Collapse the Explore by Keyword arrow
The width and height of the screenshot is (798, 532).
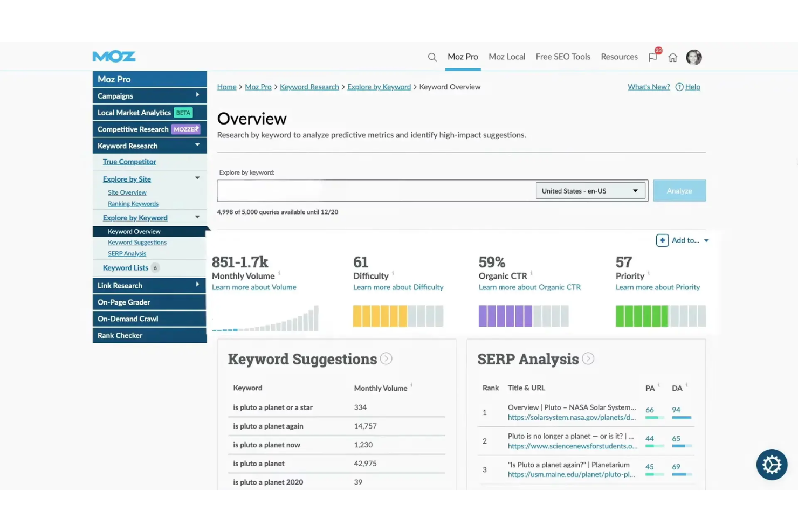click(x=197, y=217)
